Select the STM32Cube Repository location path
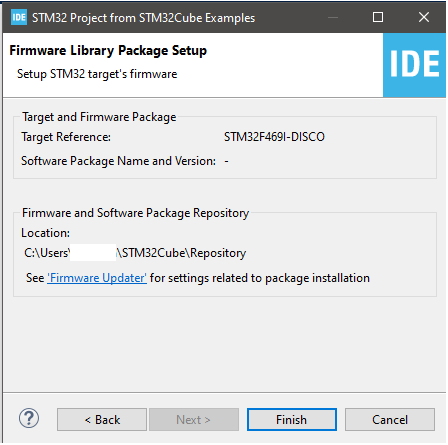This screenshot has height=445, width=448. [x=135, y=253]
